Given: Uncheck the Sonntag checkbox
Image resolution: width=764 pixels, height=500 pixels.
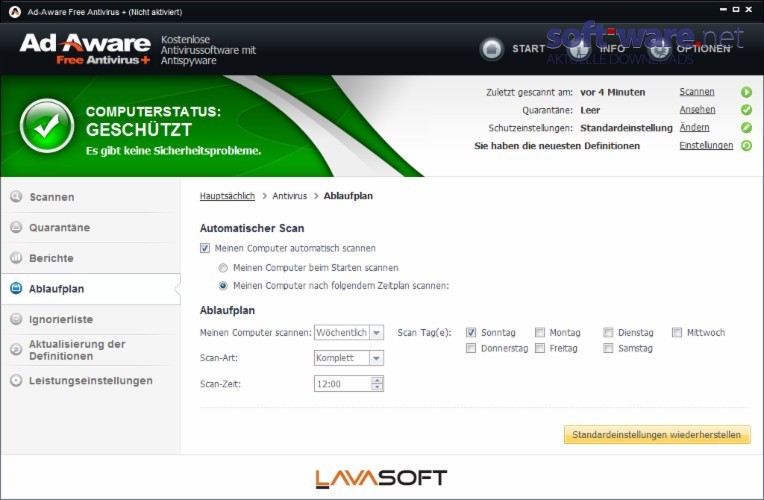Looking at the screenshot, I should 471,332.
